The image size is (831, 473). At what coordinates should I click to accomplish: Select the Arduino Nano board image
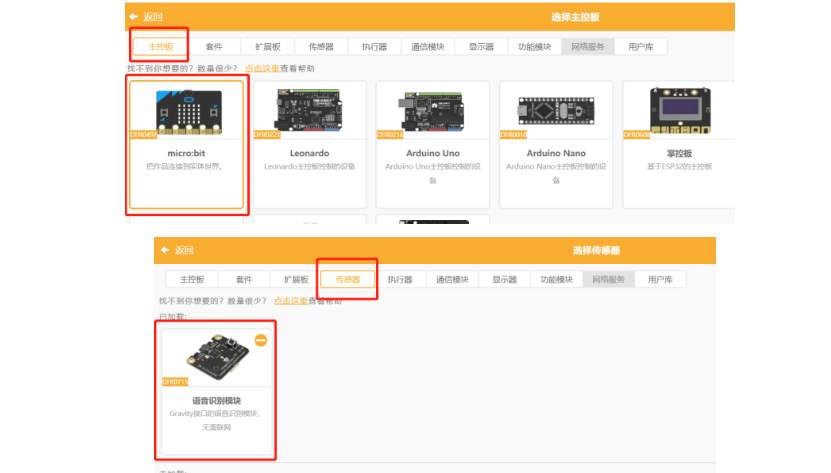point(556,110)
